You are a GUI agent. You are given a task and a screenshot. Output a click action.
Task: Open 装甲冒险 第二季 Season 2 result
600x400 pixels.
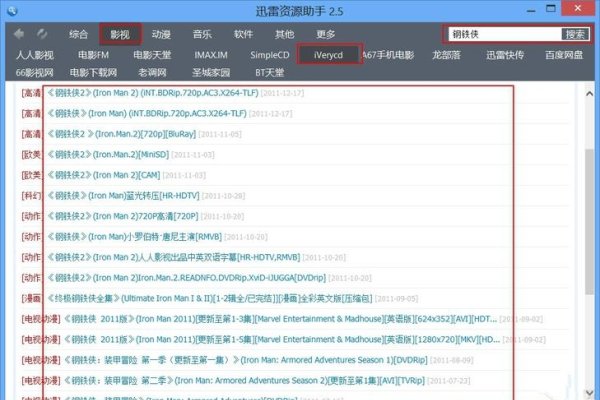244,381
